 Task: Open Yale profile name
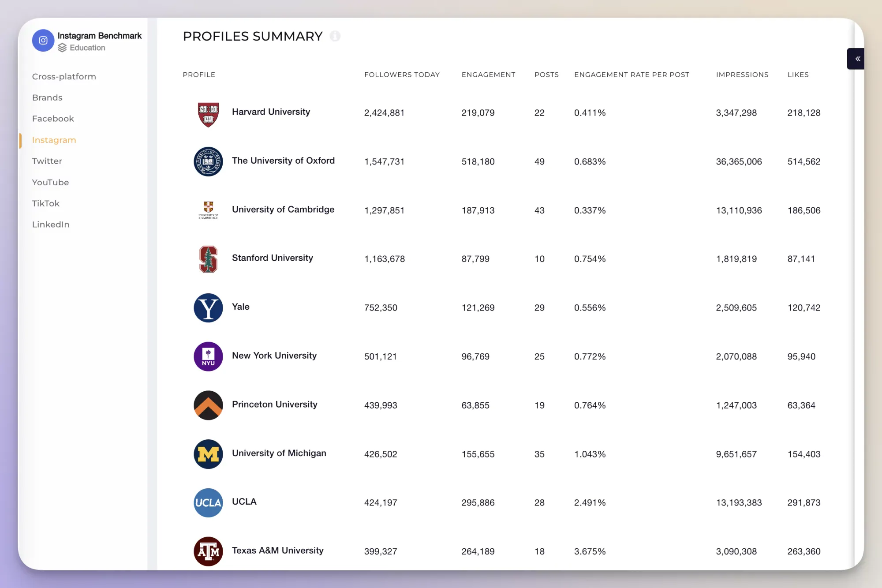click(x=241, y=307)
